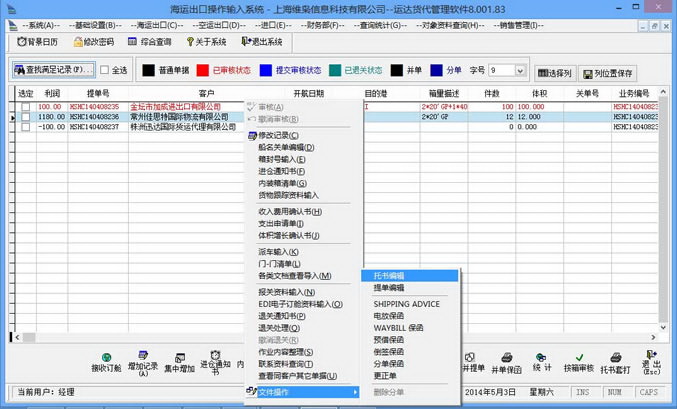This screenshot has height=409, width=677.
Task: Check the row with profit 100.00
Action: [26, 107]
